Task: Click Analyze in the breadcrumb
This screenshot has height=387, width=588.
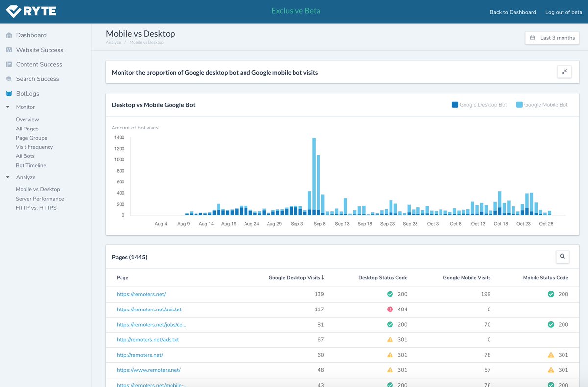Action: point(113,42)
